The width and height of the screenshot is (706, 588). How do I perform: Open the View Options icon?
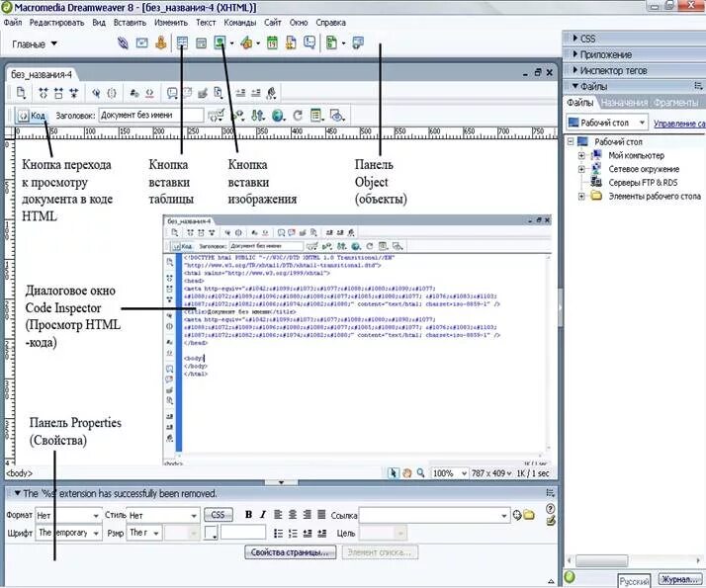(316, 116)
